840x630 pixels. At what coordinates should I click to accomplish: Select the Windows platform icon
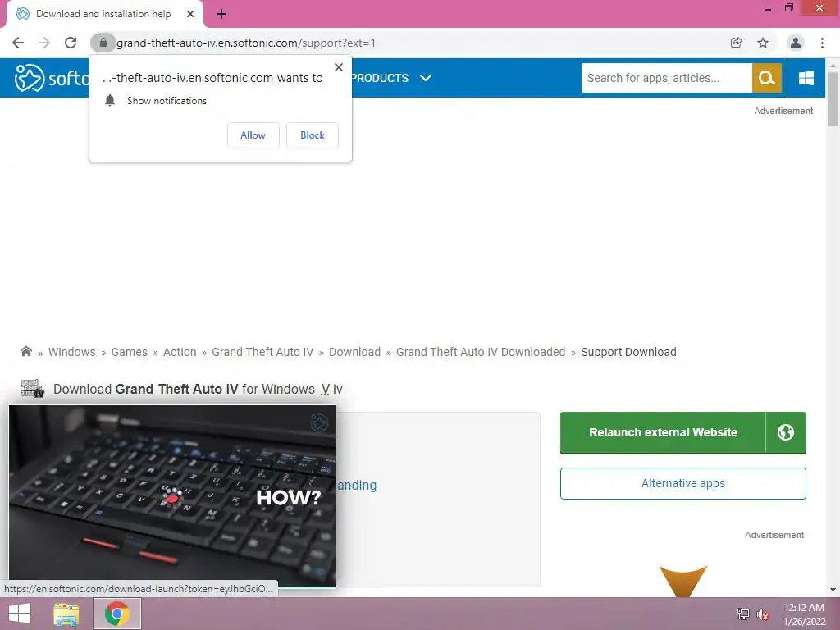(806, 78)
